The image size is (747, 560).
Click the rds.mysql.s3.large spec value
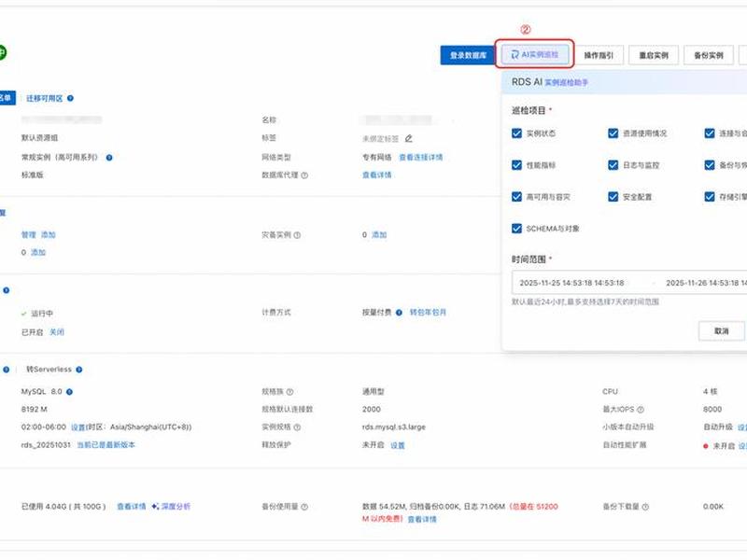click(x=393, y=427)
